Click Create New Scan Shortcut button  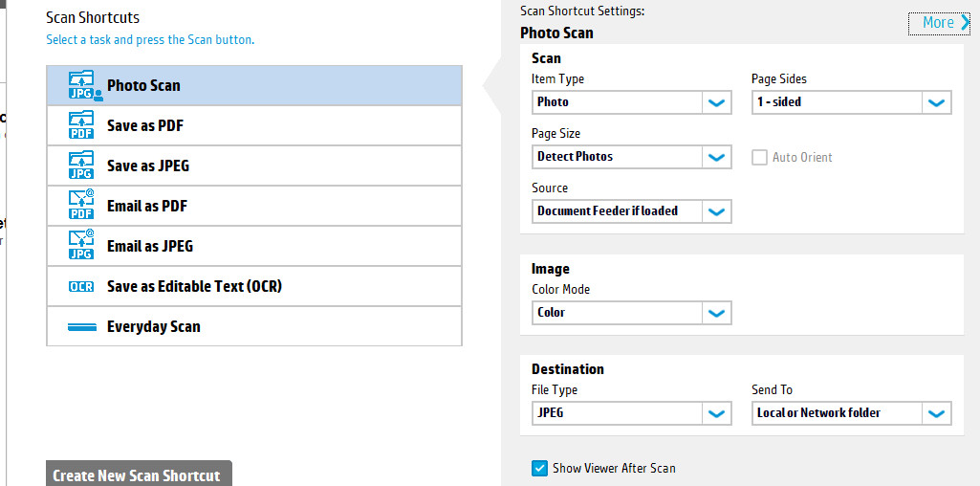[139, 475]
